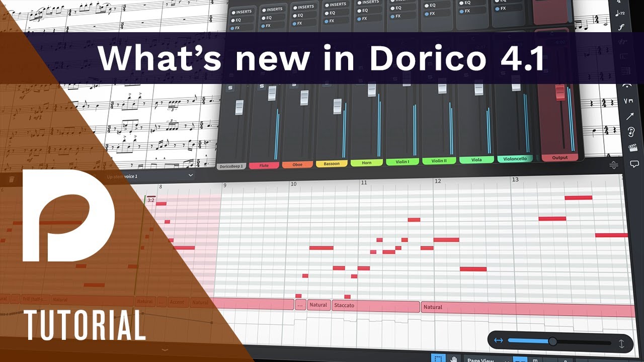The width and height of the screenshot is (644, 362).
Task: Select the Hand tool in the bottom bar
Action: (x=453, y=358)
